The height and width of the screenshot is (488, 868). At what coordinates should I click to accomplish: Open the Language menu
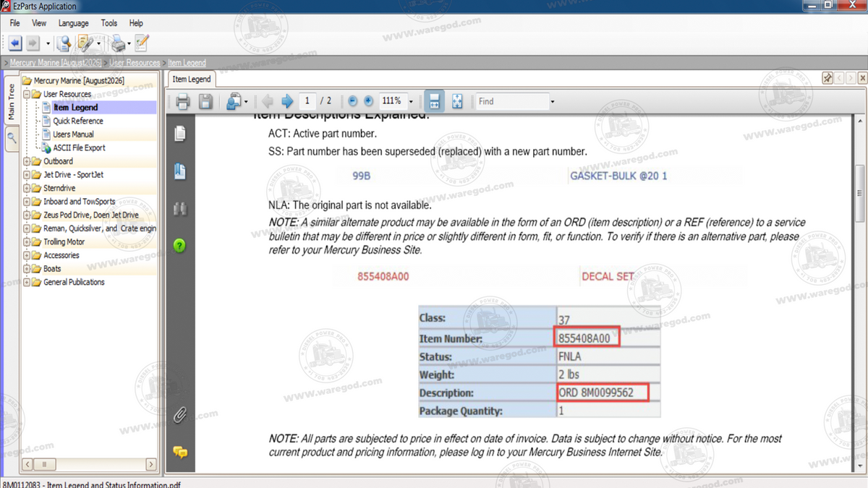point(73,23)
